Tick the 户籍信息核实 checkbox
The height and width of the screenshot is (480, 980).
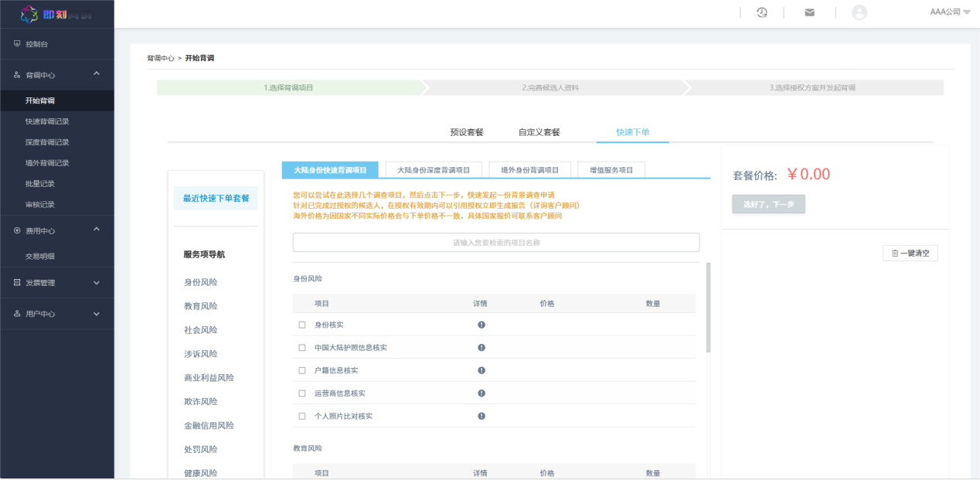(x=302, y=371)
